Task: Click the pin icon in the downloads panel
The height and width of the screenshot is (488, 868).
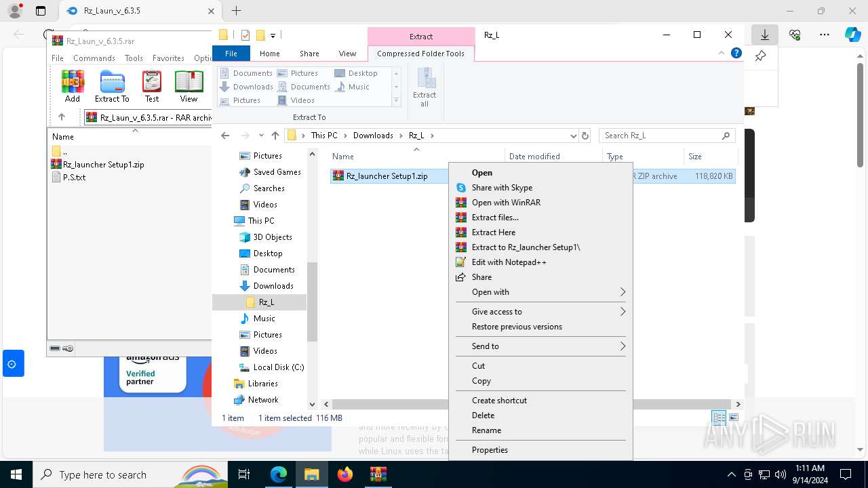Action: click(760, 56)
